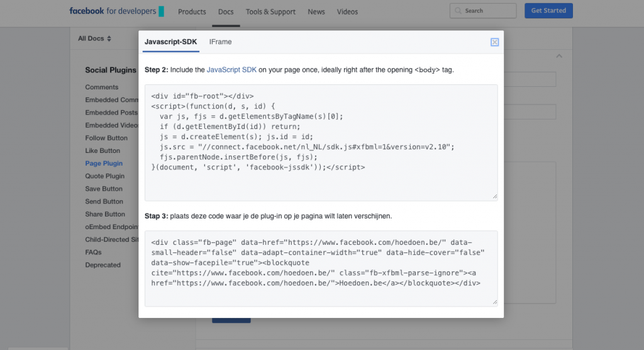This screenshot has height=350, width=644.
Task: Click the blue button behind the dialog
Action: 231,320
